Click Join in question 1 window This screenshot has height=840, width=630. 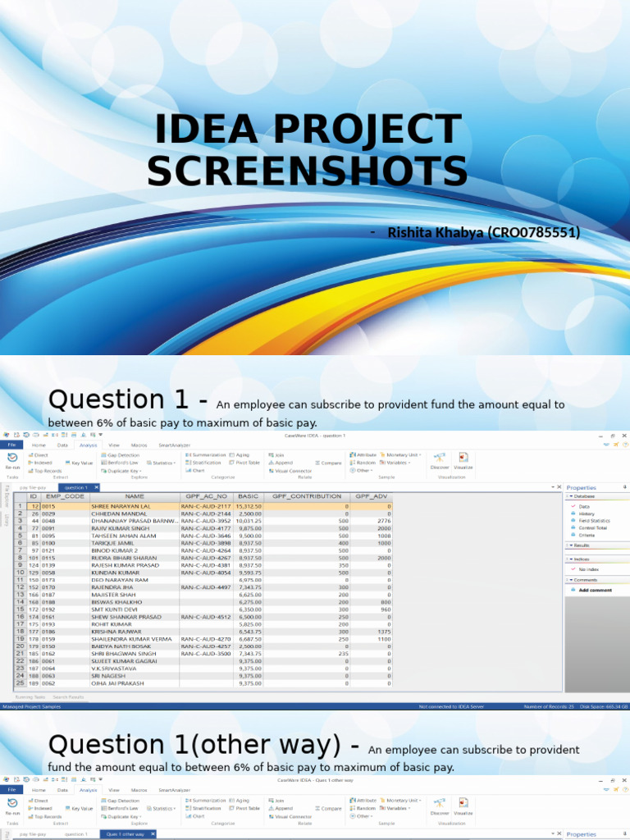click(x=276, y=455)
